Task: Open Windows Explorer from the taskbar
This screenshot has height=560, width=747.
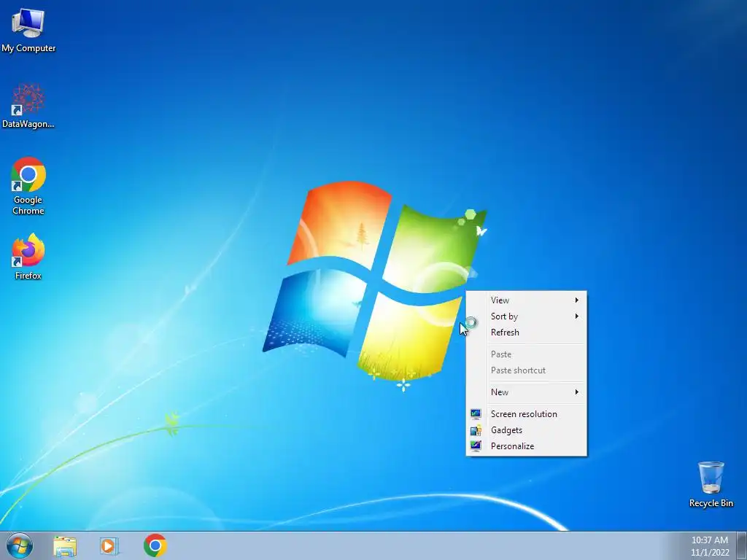Action: point(65,546)
